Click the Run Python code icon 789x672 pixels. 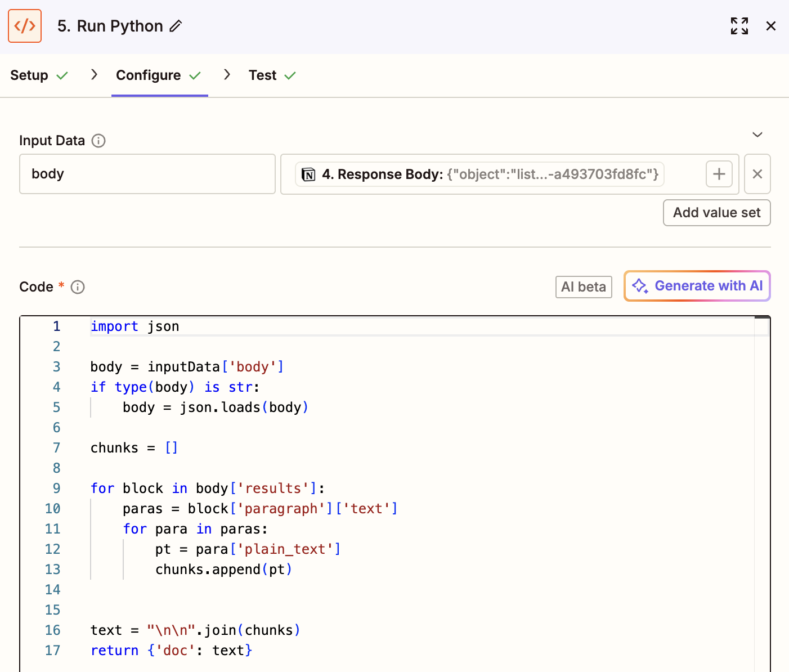pos(25,26)
